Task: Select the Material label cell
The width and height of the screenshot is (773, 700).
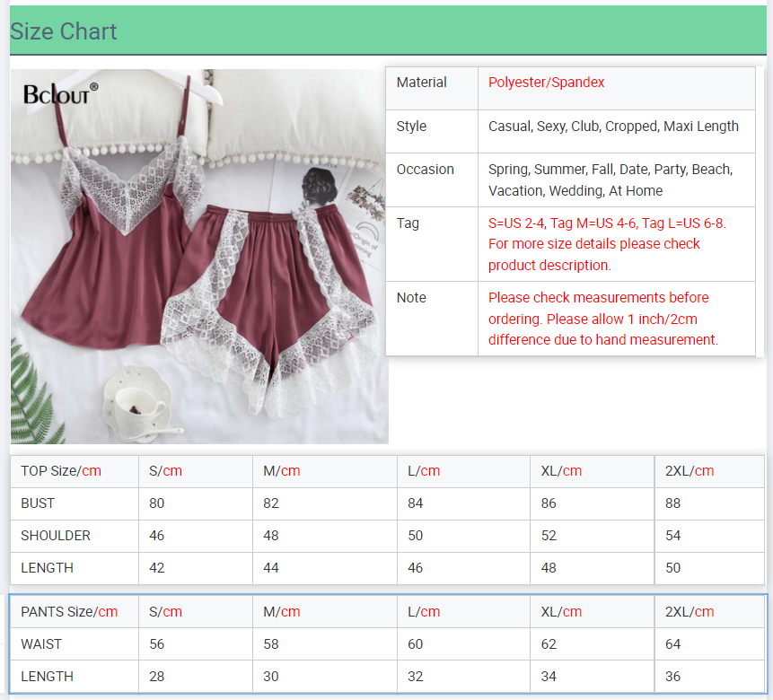Action: coord(422,83)
